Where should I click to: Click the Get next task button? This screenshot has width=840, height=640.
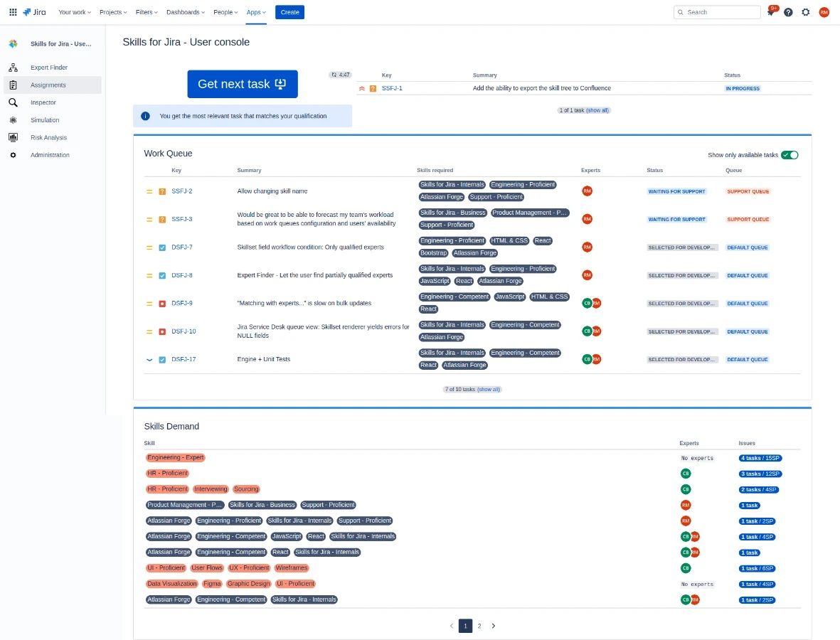click(x=242, y=84)
